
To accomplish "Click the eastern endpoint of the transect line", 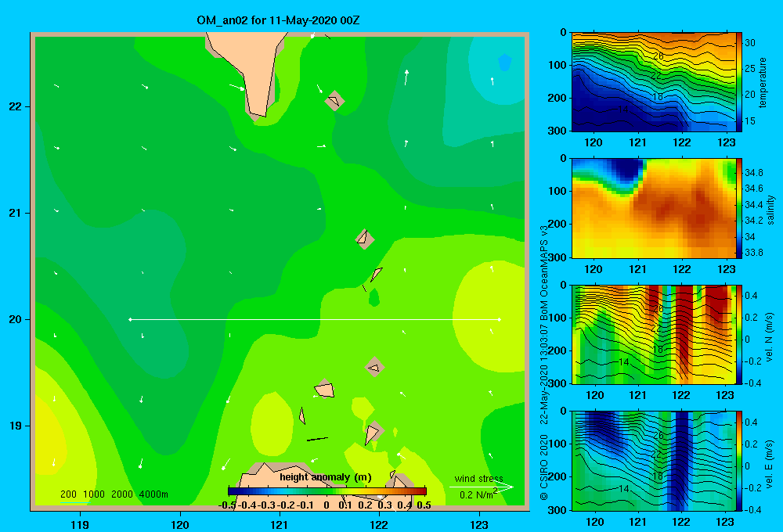I will [x=500, y=319].
